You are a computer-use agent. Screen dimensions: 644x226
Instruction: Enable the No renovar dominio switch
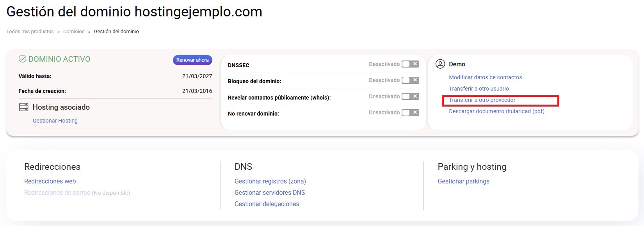click(410, 112)
